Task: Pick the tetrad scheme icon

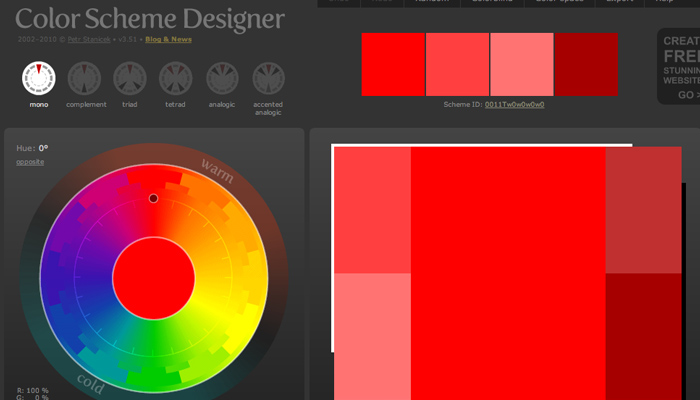Action: [x=176, y=78]
